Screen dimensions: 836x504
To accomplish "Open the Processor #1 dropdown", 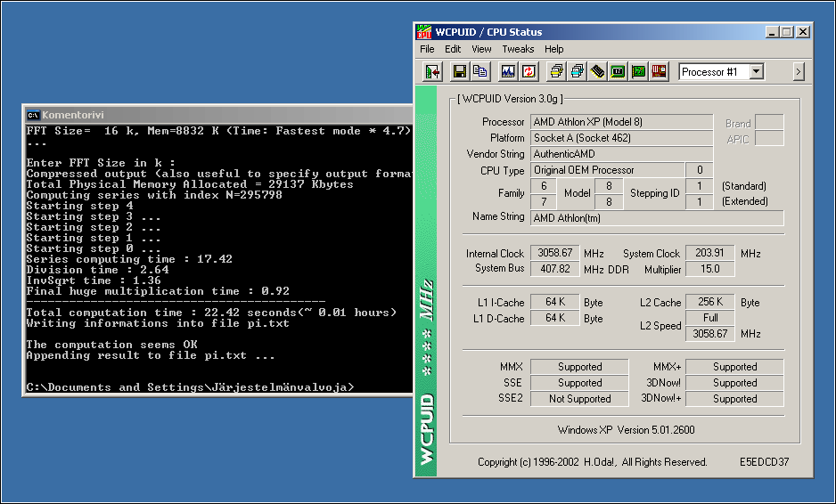I will [x=756, y=71].
